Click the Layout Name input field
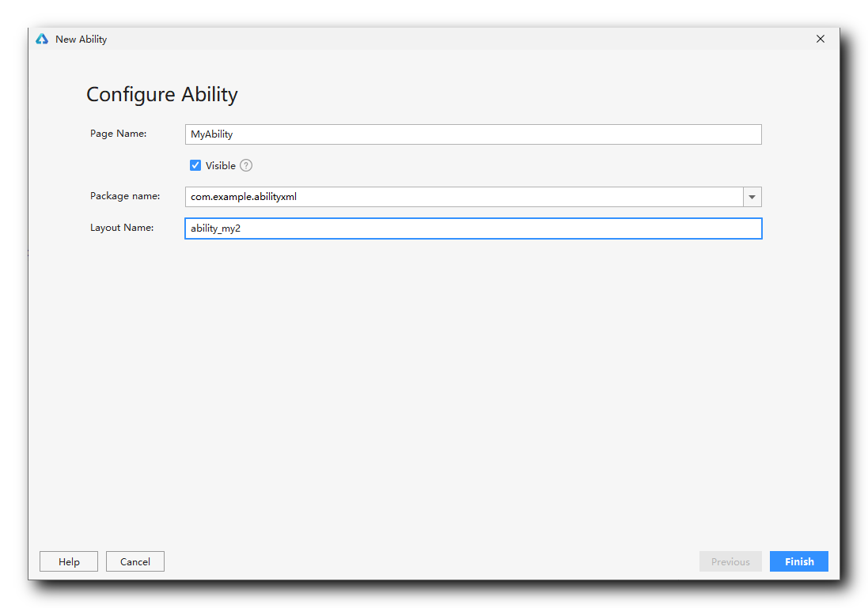Image resolution: width=868 pixels, height=608 pixels. [x=473, y=228]
